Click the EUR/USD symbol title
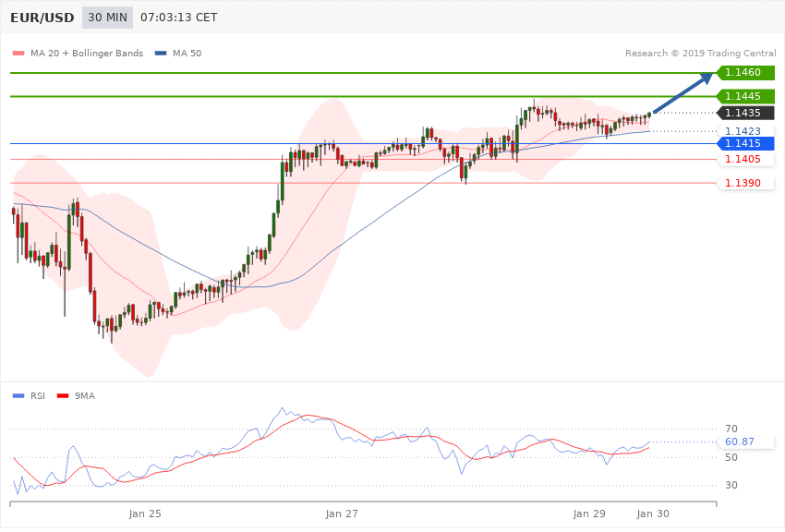 [42, 18]
